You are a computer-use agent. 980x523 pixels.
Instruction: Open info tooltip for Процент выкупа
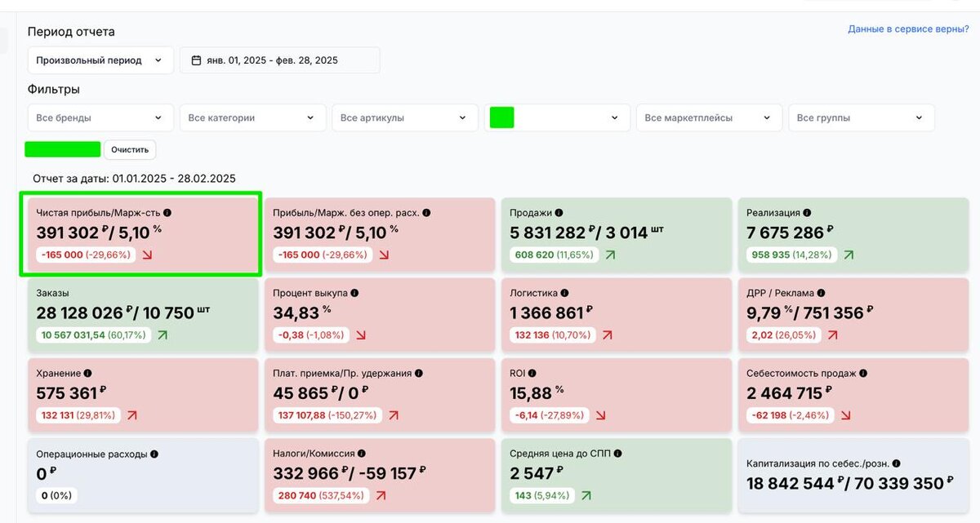pos(354,293)
